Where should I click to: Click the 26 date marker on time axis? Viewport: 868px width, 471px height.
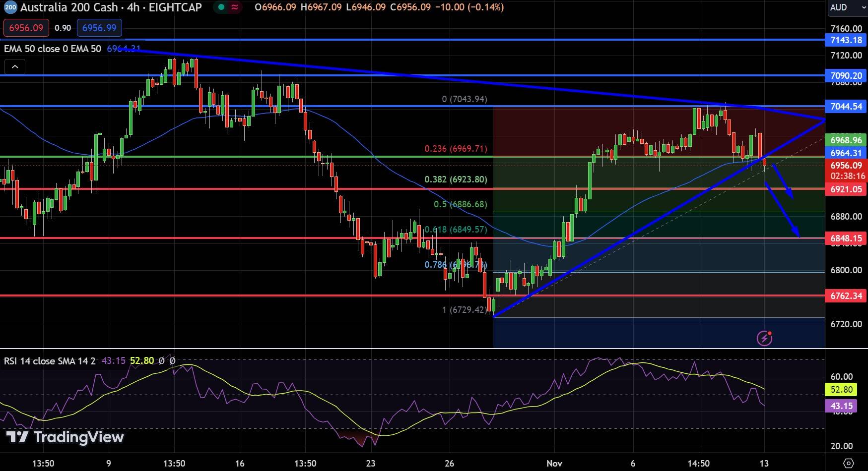pyautogui.click(x=449, y=464)
